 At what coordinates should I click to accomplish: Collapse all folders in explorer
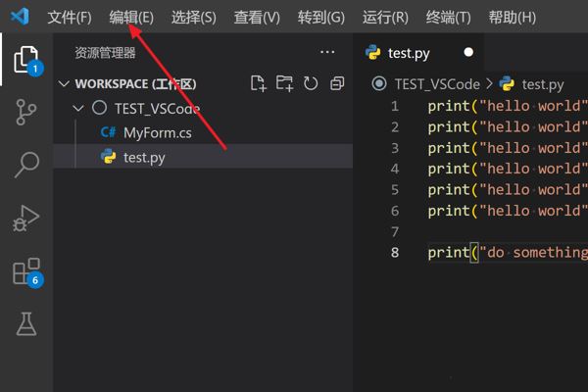[x=336, y=84]
